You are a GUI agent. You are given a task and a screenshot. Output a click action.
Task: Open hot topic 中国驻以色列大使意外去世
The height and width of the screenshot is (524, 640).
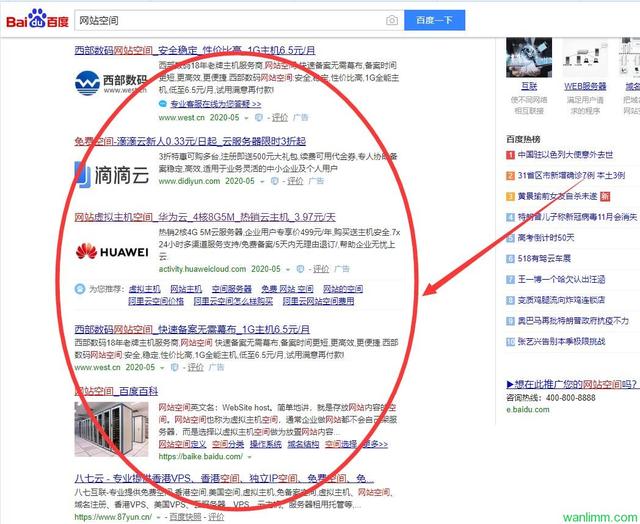point(565,155)
